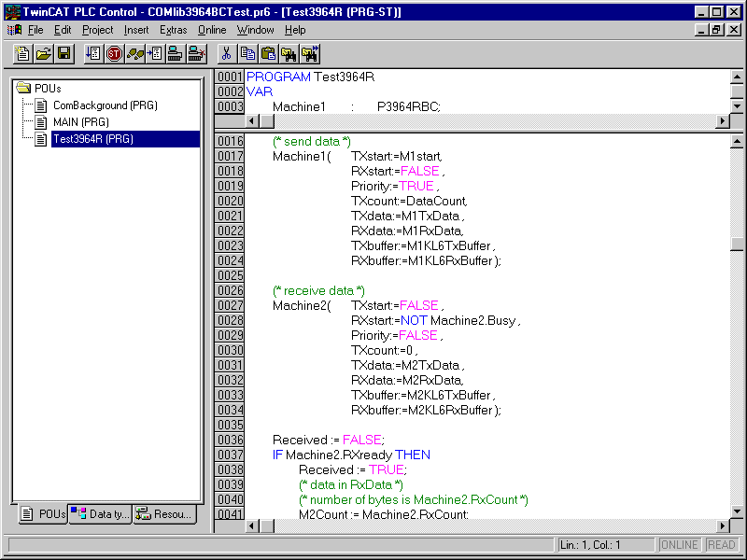
Task: Click the red Stop (ST) icon
Action: click(x=114, y=53)
